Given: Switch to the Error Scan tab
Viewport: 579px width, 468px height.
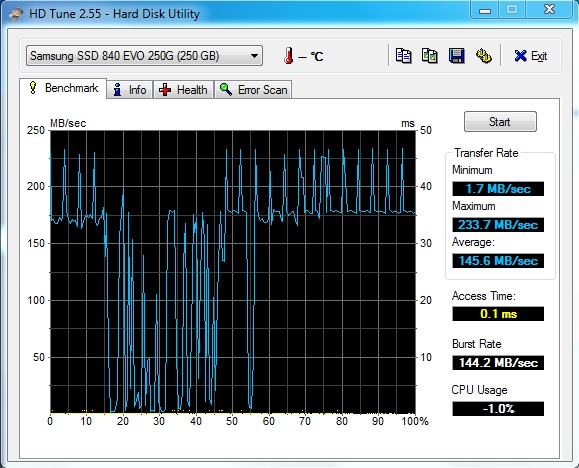Looking at the screenshot, I should coord(253,90).
